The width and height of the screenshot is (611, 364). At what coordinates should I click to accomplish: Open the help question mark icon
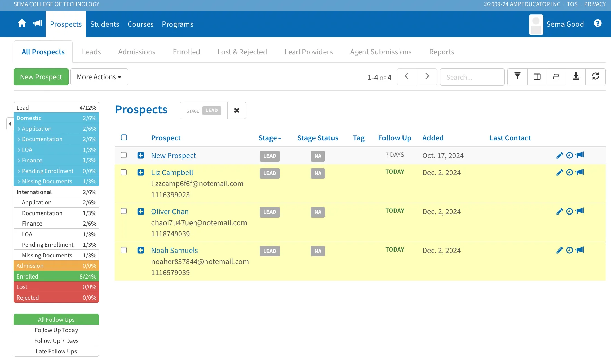(x=597, y=23)
